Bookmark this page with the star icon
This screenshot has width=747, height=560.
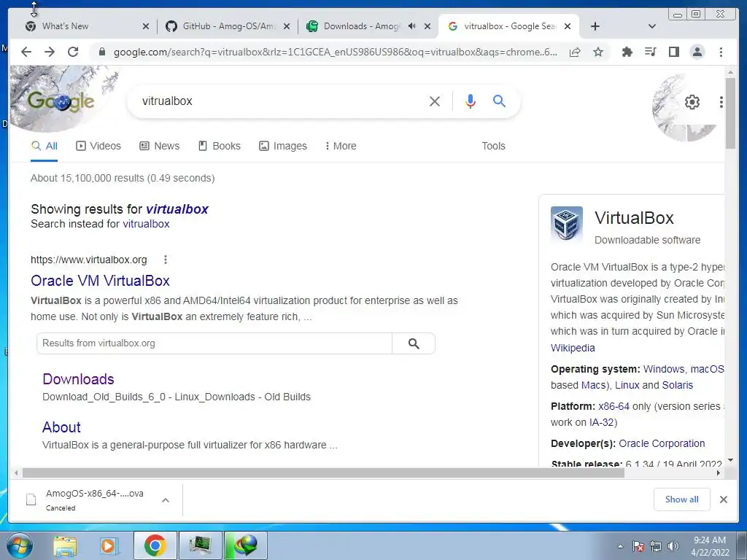click(x=598, y=52)
